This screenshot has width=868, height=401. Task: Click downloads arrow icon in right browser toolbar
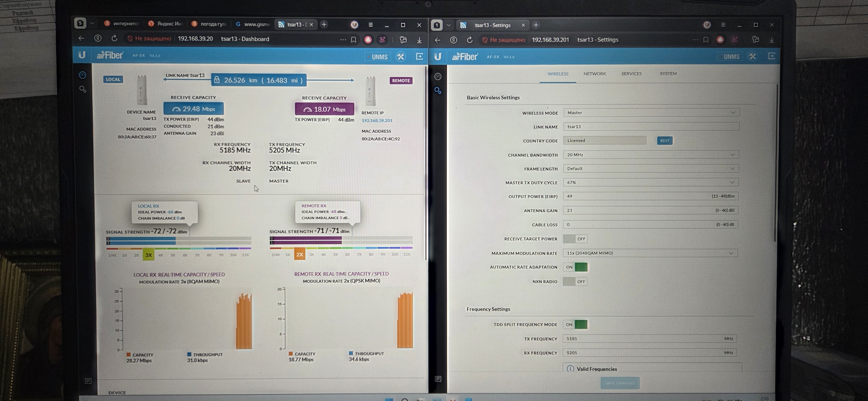[x=771, y=40]
